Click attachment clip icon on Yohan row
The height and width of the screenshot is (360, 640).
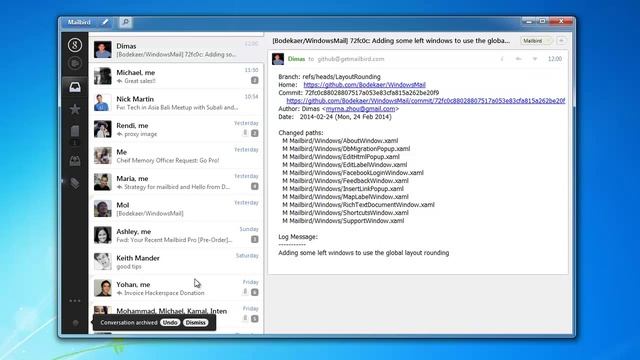pyautogui.click(x=245, y=292)
